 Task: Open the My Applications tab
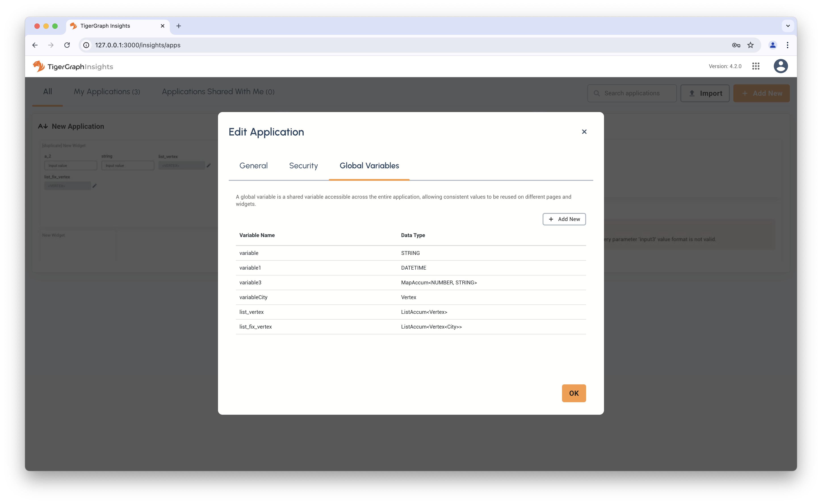click(107, 92)
